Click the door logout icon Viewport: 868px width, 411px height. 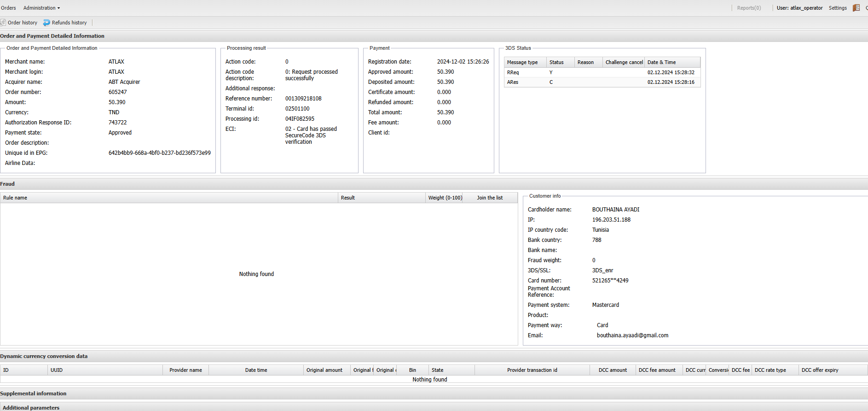[x=856, y=8]
